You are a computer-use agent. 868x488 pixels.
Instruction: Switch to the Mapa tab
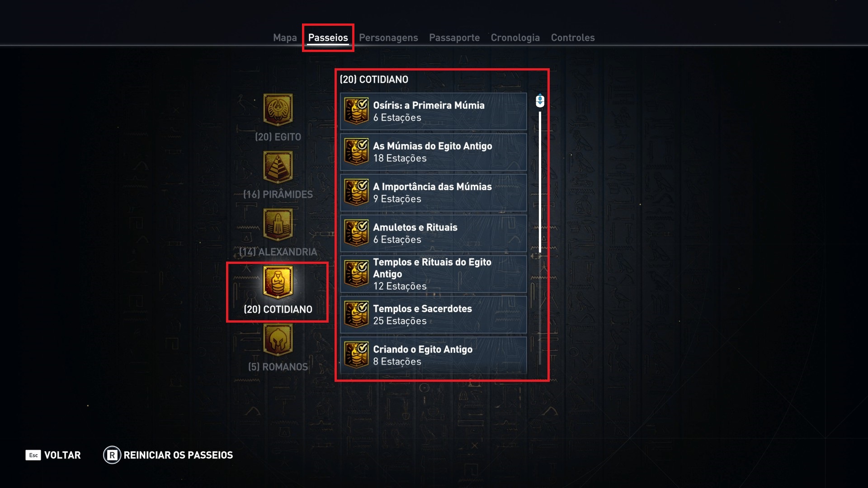[285, 38]
